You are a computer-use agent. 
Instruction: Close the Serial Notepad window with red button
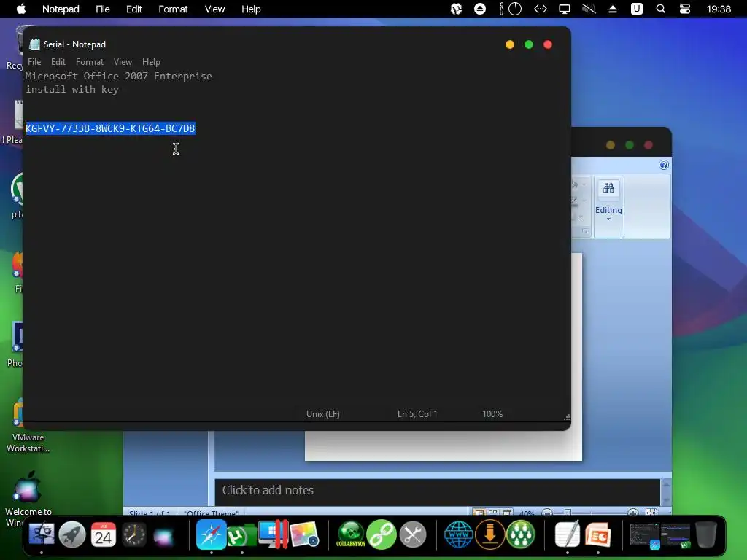[548, 44]
